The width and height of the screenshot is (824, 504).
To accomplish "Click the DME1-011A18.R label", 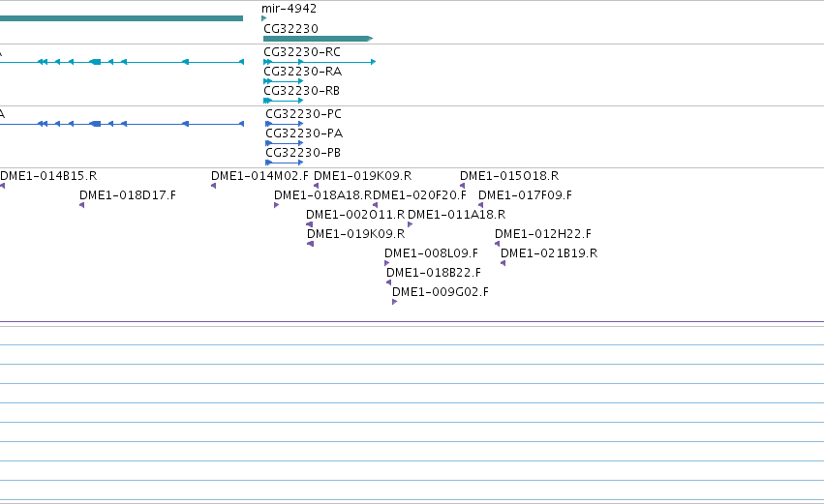I will (x=457, y=215).
